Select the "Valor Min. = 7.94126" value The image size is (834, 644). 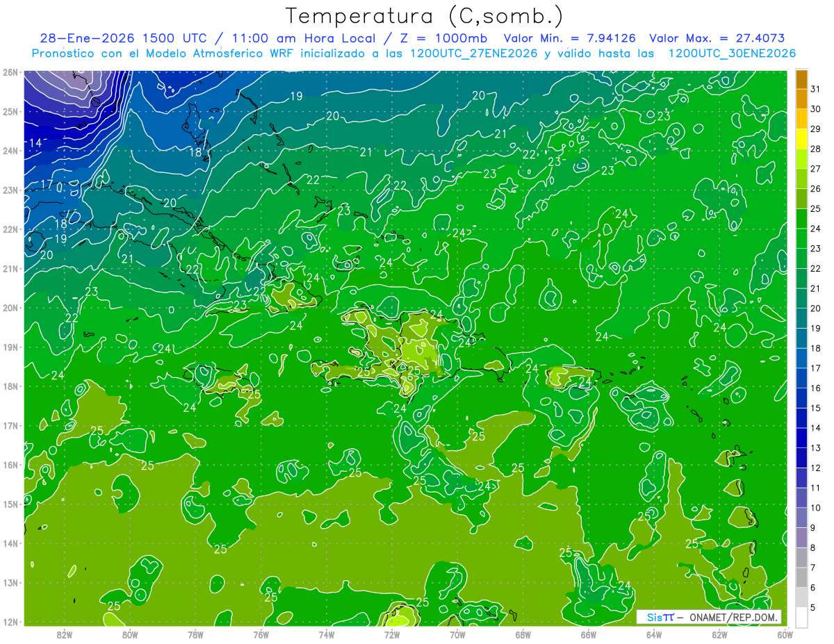click(570, 38)
